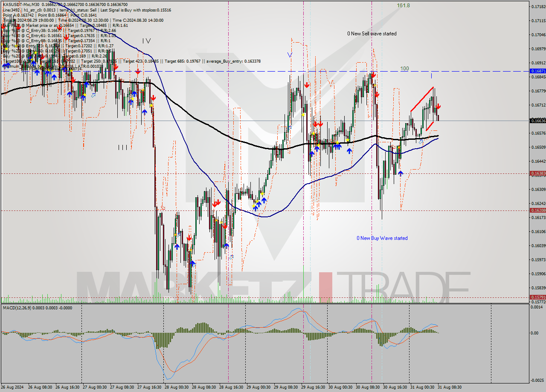Click the '30 Aug 16:30' time label
This screenshot has width=546, height=392.
point(396,387)
